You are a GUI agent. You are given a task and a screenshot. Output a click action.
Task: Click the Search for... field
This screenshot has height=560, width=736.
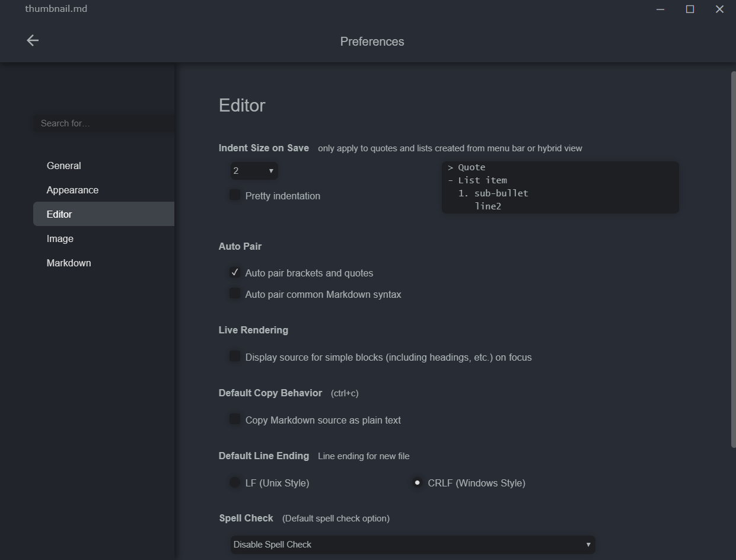(103, 123)
